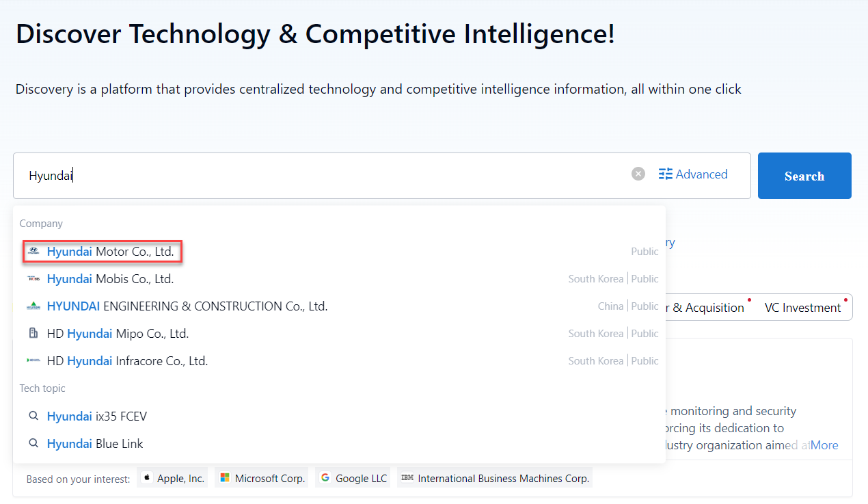Click magnifier icon beside Hyundai ix35 FCEV
The height and width of the screenshot is (504, 868).
pos(33,416)
